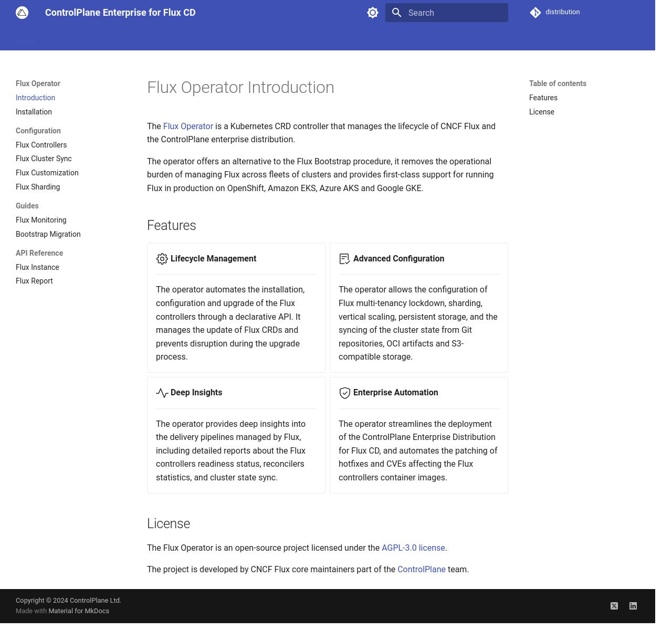Image resolution: width=672 pixels, height=630 pixels.
Task: Open Material for MkDocs link in footer
Action: 79,611
